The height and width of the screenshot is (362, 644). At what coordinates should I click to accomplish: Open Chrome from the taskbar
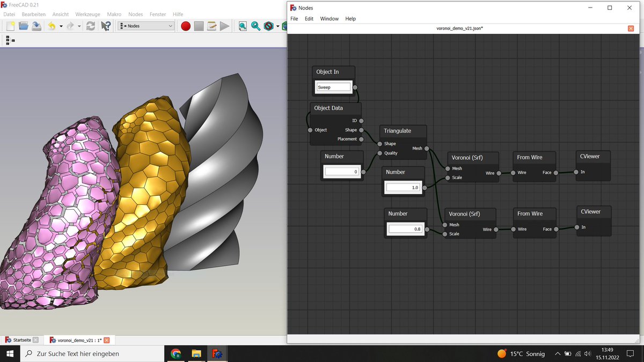point(176,353)
